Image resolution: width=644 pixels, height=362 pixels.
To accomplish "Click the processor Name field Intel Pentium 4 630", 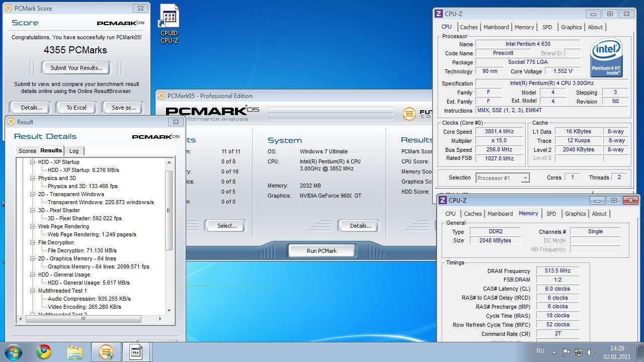I will pos(528,44).
